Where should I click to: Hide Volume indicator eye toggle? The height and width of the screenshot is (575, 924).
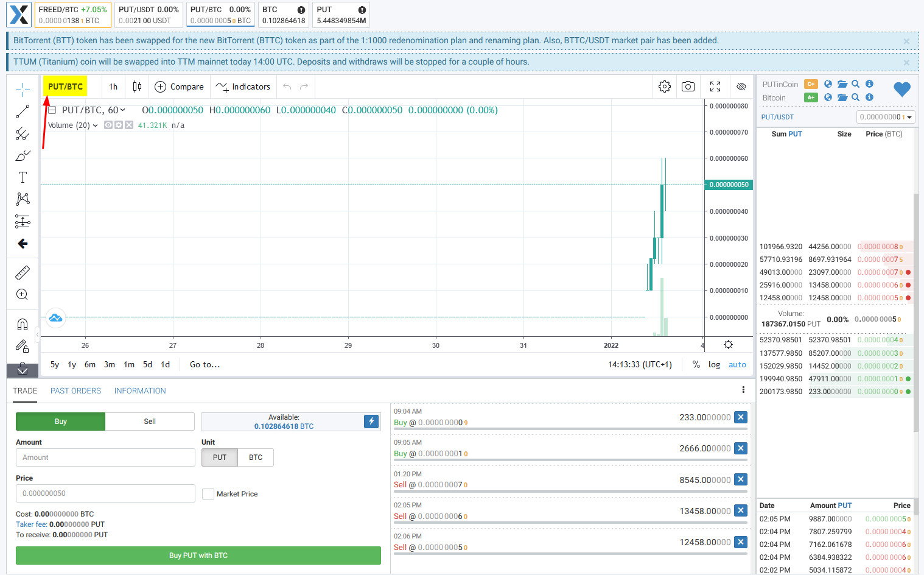(x=108, y=125)
